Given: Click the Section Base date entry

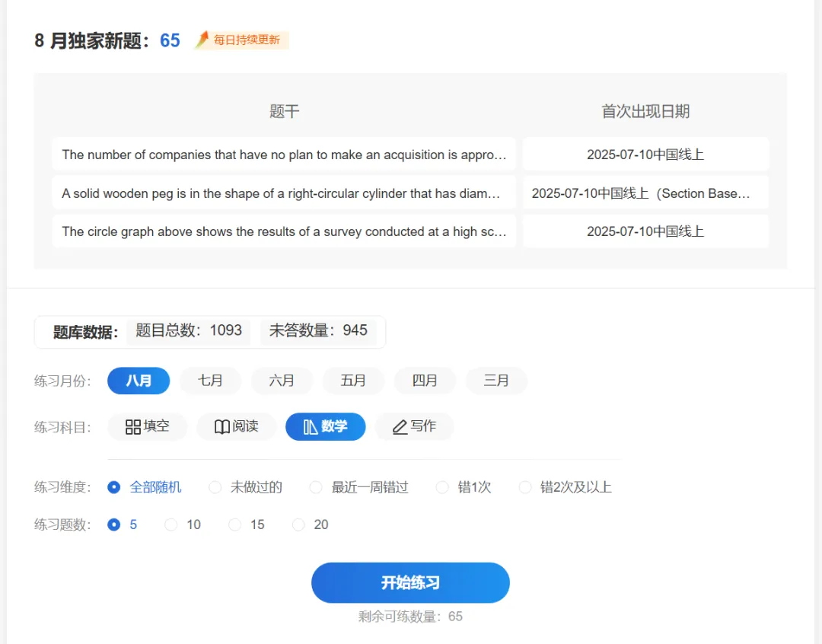Looking at the screenshot, I should [x=645, y=193].
